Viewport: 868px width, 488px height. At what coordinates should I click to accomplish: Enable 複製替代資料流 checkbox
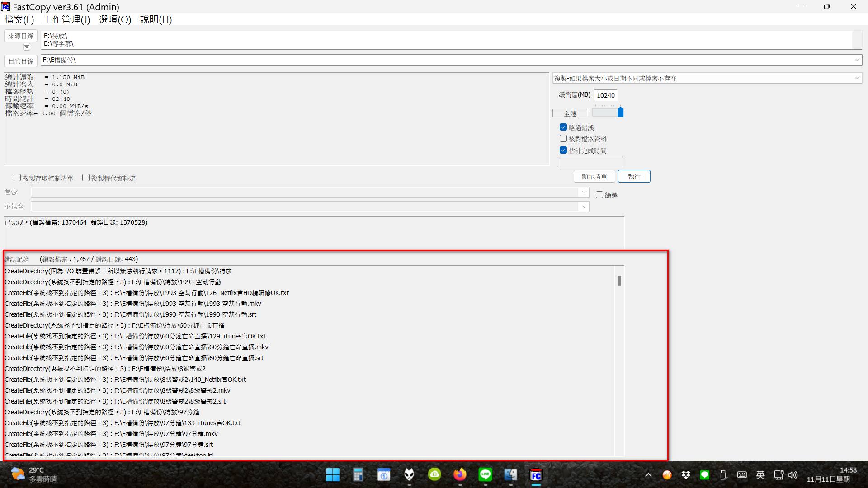pos(86,178)
